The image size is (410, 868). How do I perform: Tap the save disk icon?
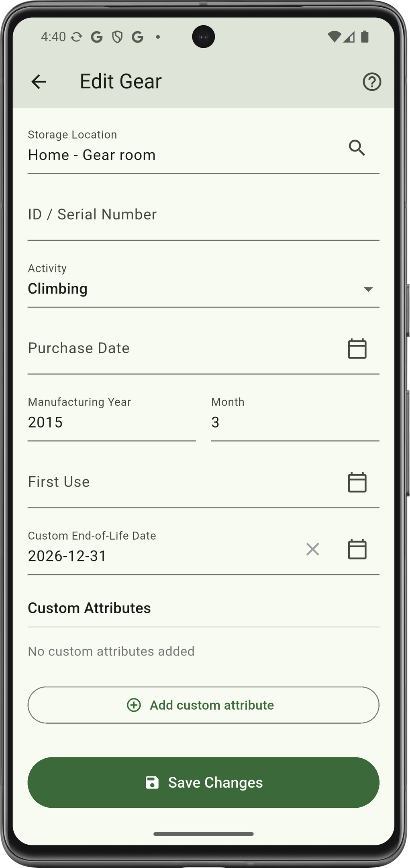[x=152, y=782]
